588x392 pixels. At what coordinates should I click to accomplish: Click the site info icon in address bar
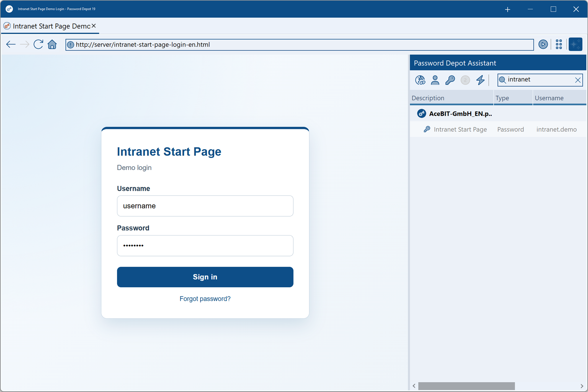pos(70,45)
